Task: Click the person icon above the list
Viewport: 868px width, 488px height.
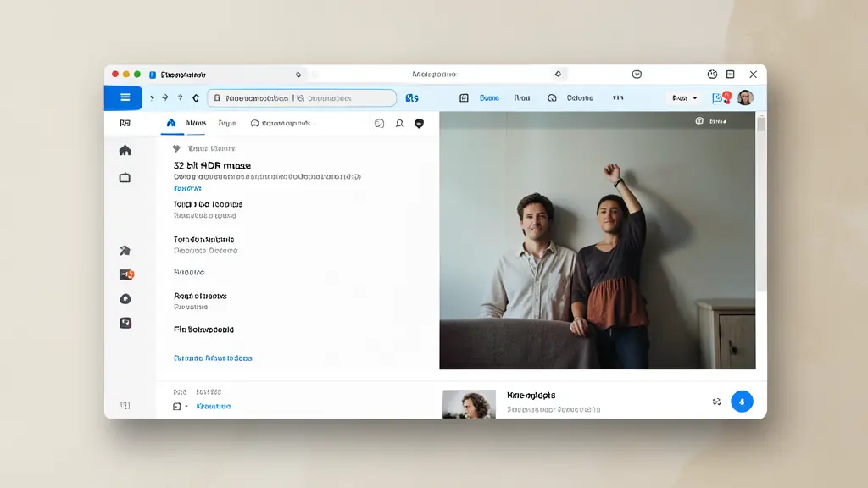Action: pyautogui.click(x=400, y=124)
